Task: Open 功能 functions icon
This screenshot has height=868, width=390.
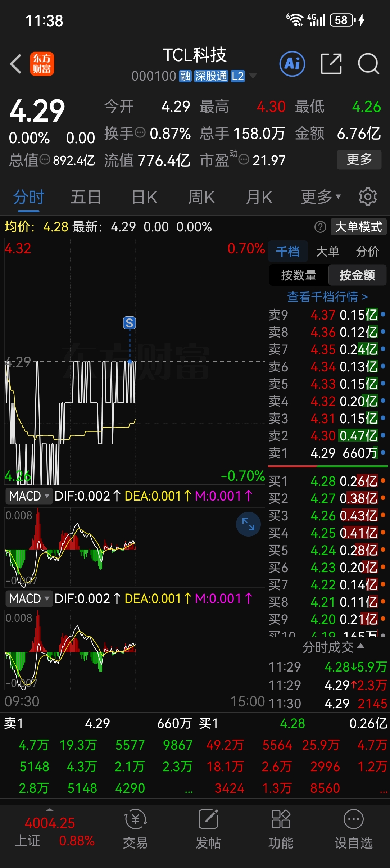Action: pyautogui.click(x=281, y=829)
